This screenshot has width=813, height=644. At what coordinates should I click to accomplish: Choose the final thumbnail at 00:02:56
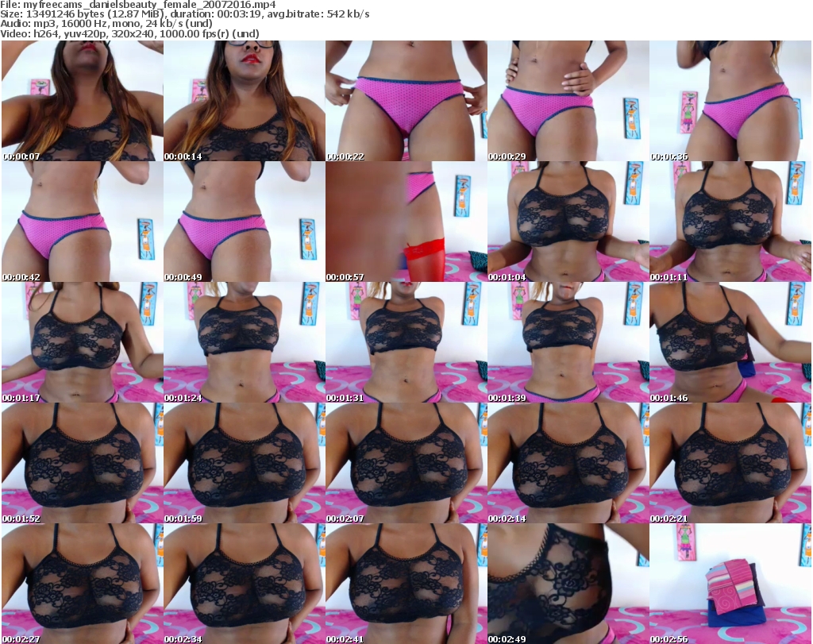pyautogui.click(x=730, y=584)
